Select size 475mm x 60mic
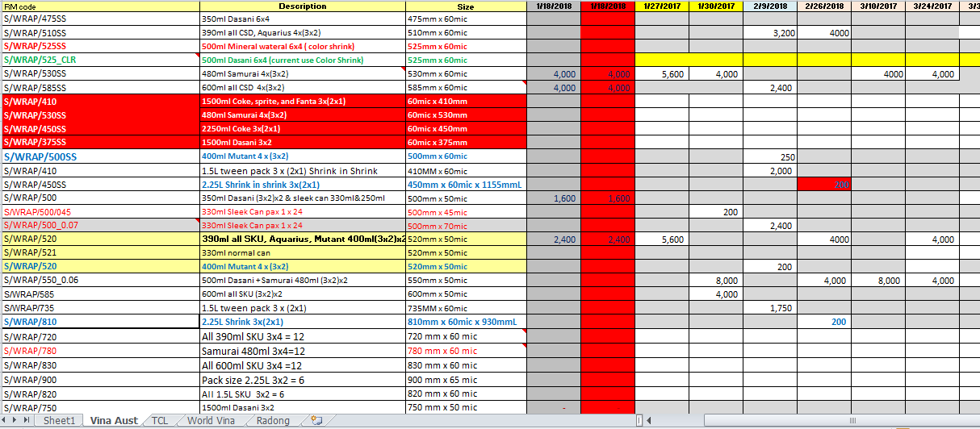Image resolution: width=980 pixels, height=429 pixels. click(466, 19)
